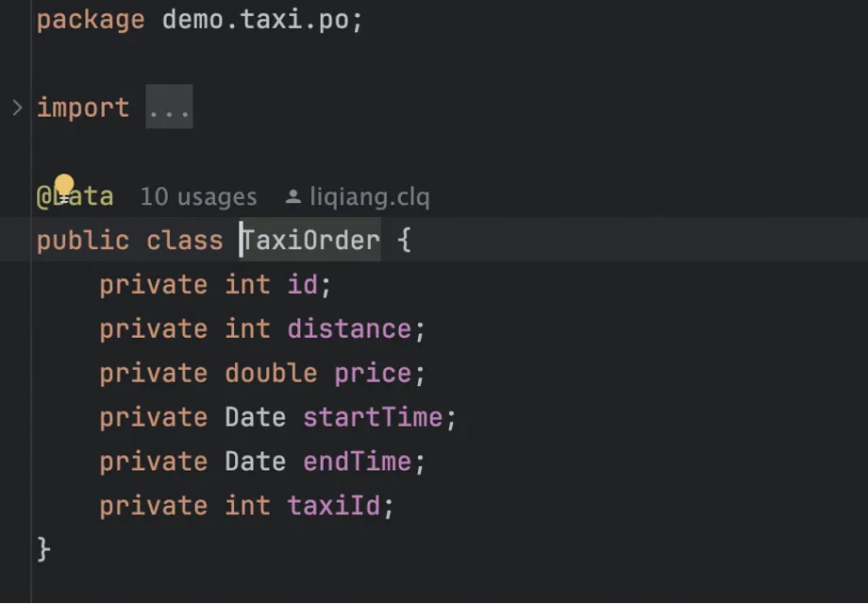
Task: Click the 'endTime' field name
Action: [358, 461]
